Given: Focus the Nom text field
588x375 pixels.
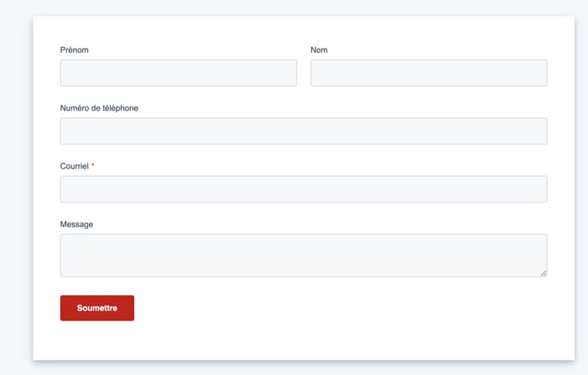Looking at the screenshot, I should (x=429, y=73).
